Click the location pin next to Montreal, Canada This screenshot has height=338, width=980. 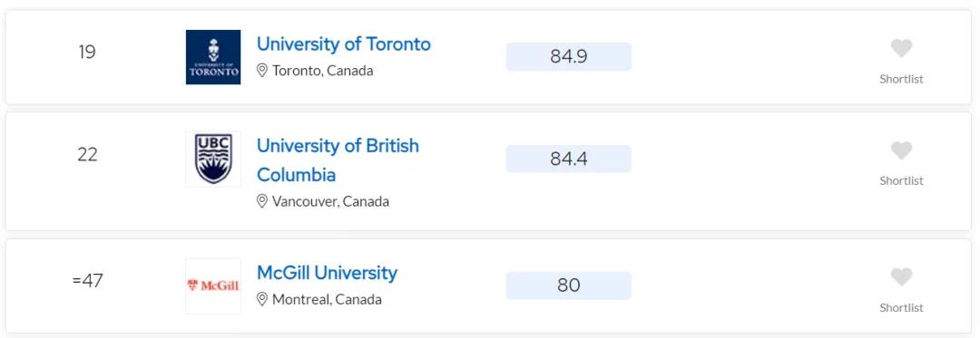(262, 299)
